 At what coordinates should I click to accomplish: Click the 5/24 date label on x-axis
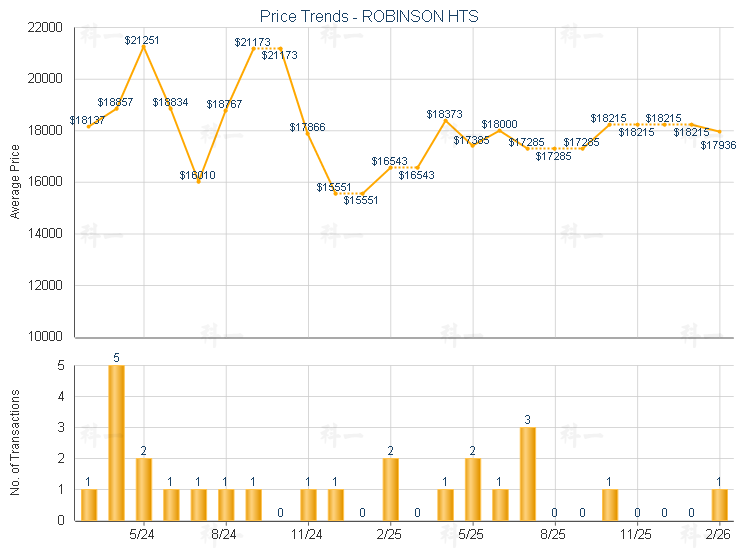click(142, 535)
